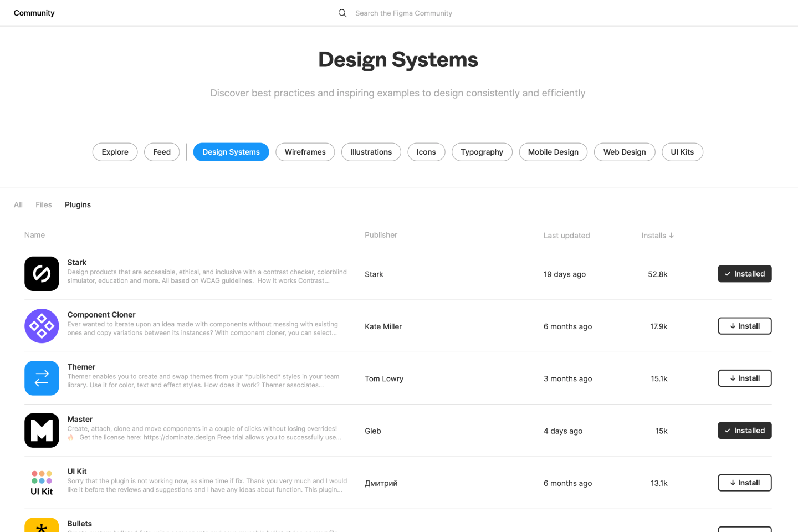Click the '4 days ago' cell
Screen dimensions: 798x532
pos(563,431)
